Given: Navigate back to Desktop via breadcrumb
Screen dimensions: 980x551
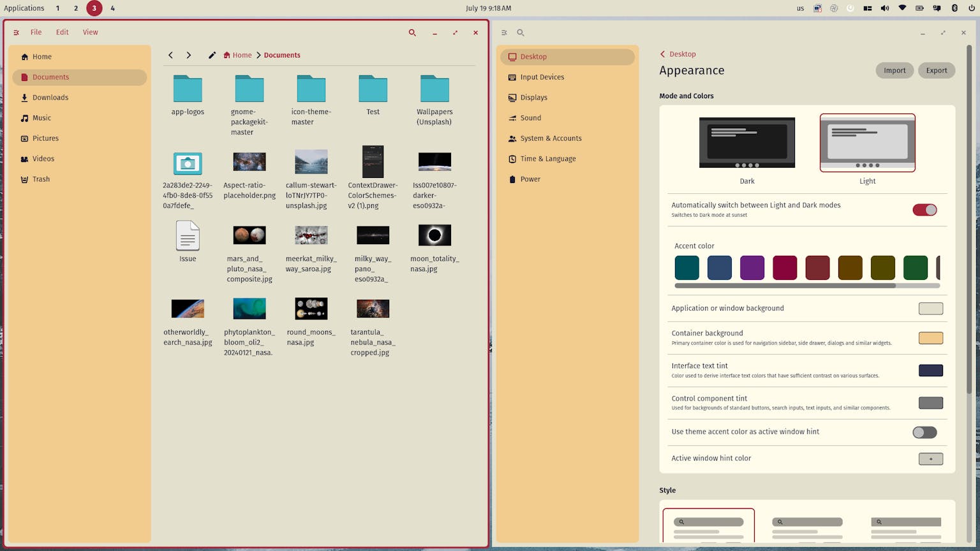Looking at the screenshot, I should tap(678, 54).
